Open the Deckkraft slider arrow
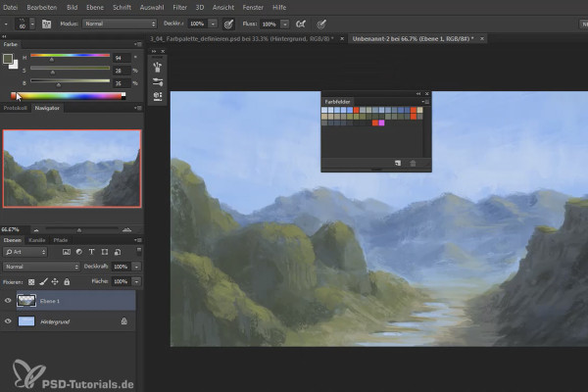 [137, 267]
